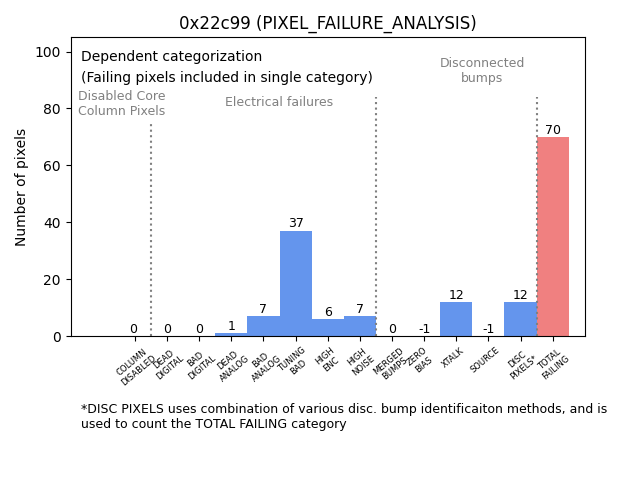The image size is (640, 480).
Task: Click the 'Failing pixels included in single category' note
Action: click(x=227, y=77)
